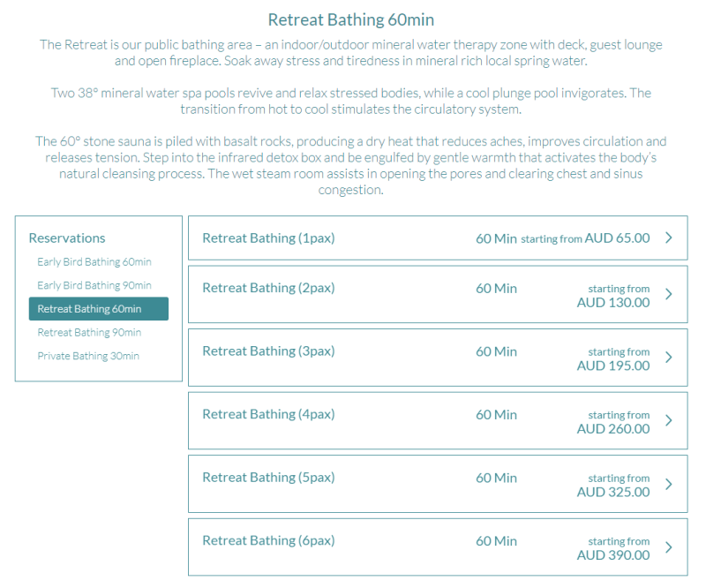
Task: Select the Retreat Bathing (4pax) title
Action: pyautogui.click(x=269, y=413)
